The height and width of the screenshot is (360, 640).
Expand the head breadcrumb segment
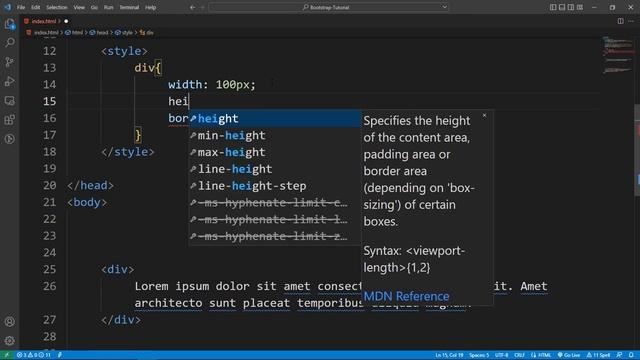(x=99, y=33)
